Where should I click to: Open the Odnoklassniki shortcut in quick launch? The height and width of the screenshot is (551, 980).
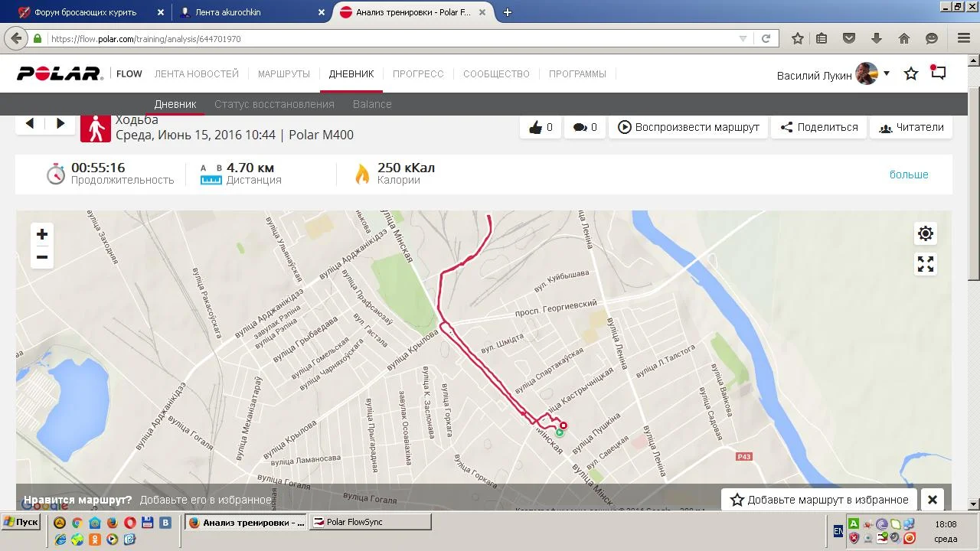95,539
